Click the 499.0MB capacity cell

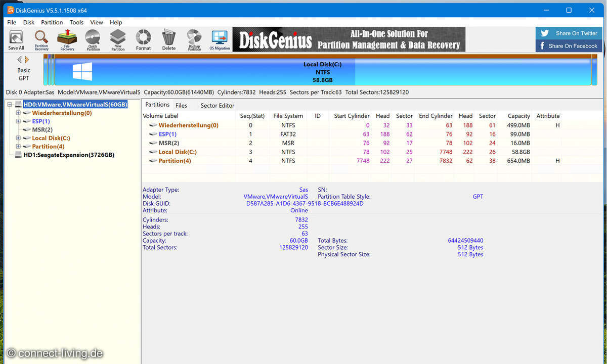(x=519, y=125)
